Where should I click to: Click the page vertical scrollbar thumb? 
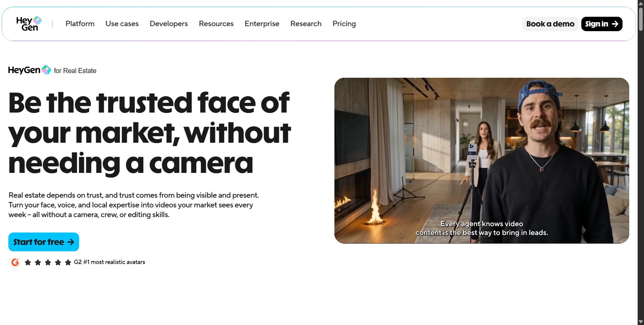click(x=641, y=19)
